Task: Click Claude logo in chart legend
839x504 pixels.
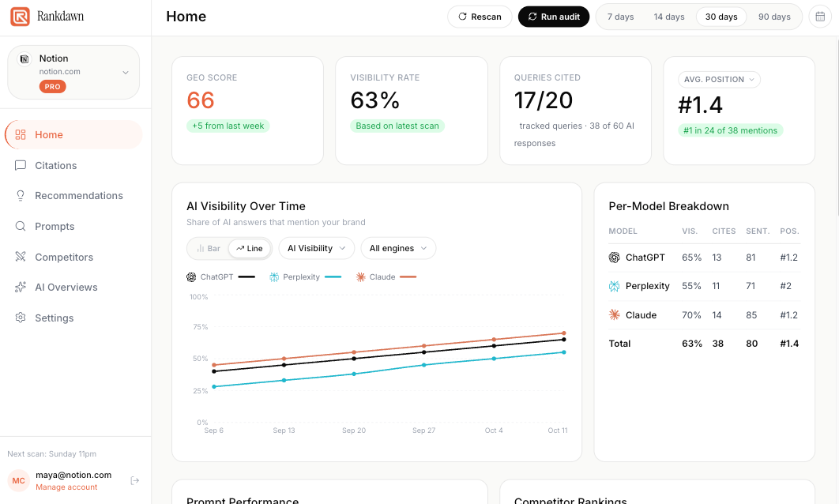Action: pos(360,277)
